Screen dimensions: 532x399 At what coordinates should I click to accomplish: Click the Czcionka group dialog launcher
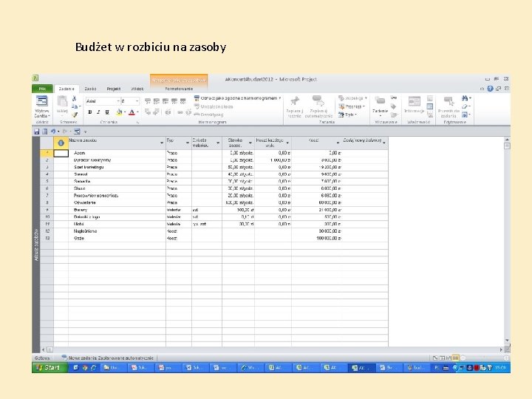(x=137, y=122)
